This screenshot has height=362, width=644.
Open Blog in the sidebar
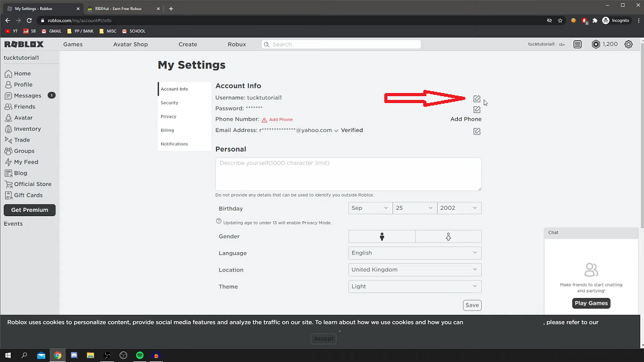point(16,173)
